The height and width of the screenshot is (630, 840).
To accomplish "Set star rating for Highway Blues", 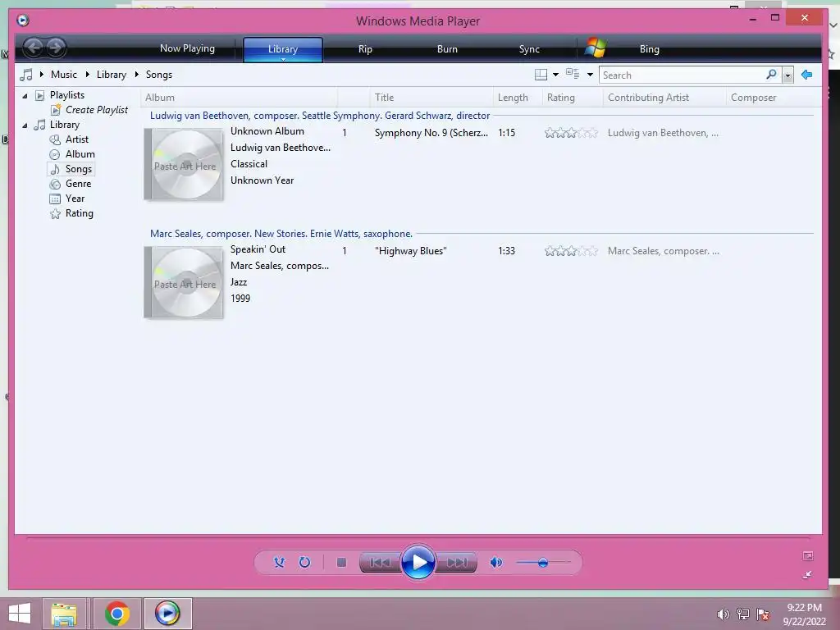I will pos(571,251).
